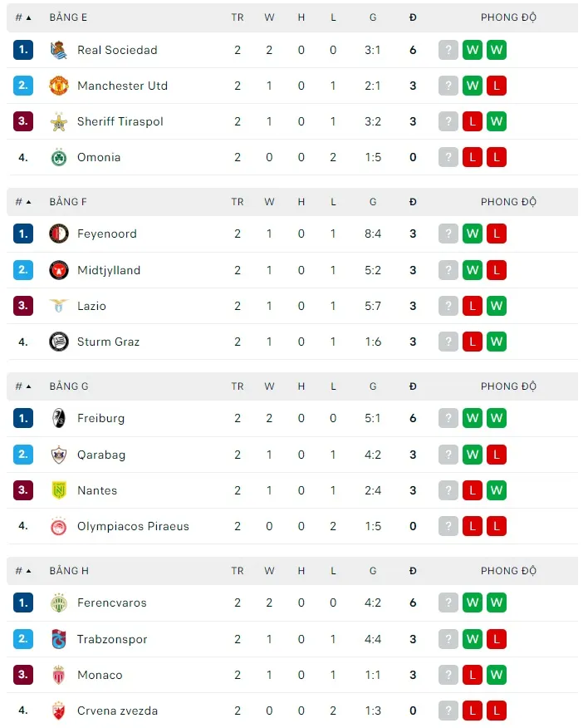This screenshot has height=728, width=583.
Task: Toggle the ? prediction button for Ferencvaros
Action: (x=448, y=603)
